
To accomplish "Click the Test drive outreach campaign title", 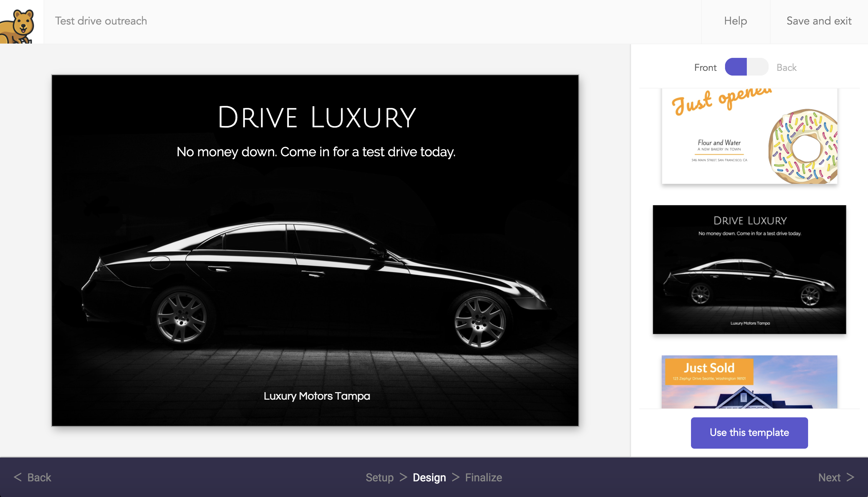I will coord(101,21).
